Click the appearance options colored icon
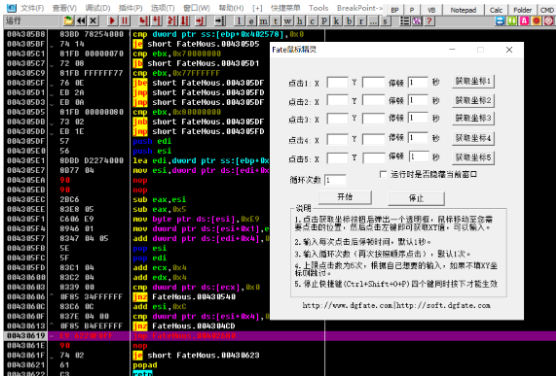 (x=417, y=21)
